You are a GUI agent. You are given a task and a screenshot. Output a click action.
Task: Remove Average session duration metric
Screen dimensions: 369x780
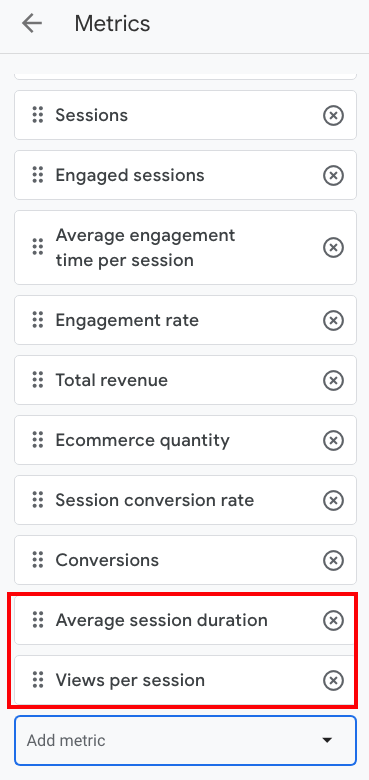pos(333,621)
